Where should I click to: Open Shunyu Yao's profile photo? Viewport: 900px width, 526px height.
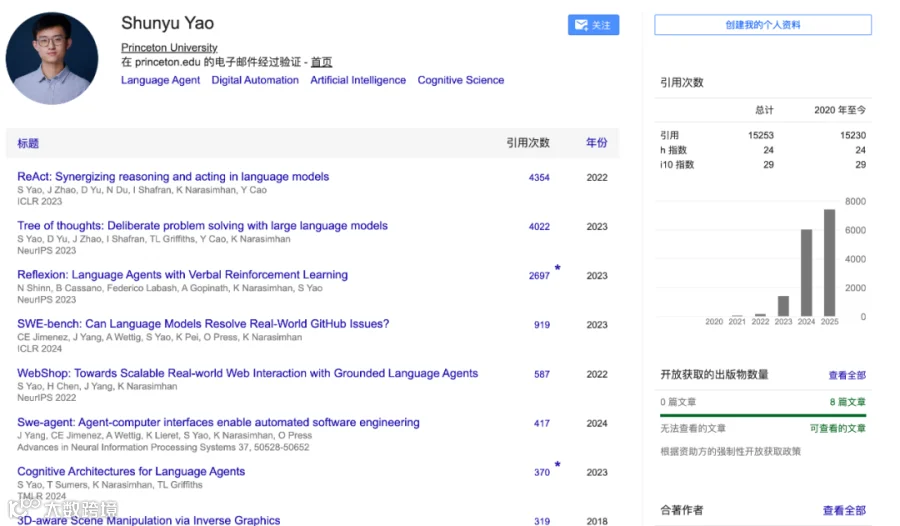click(x=52, y=58)
